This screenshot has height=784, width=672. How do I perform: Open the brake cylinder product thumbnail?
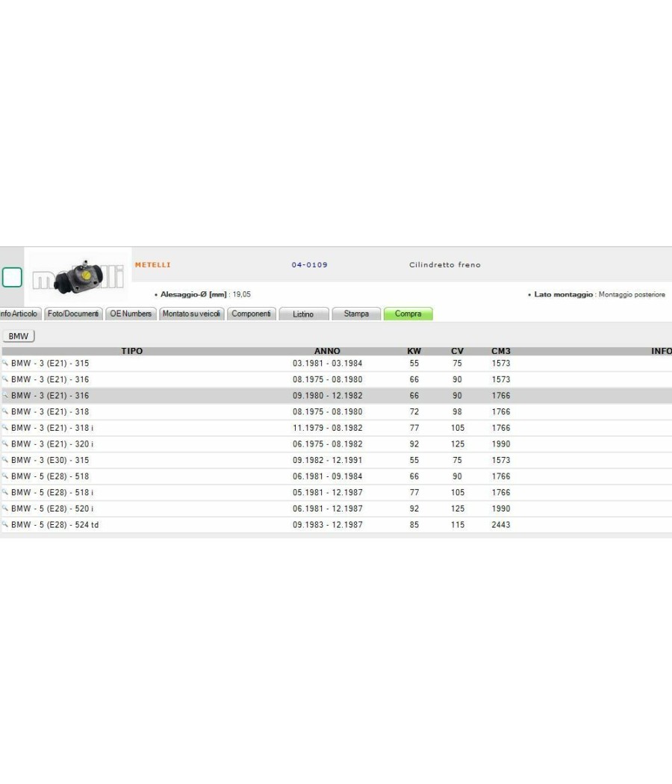(78, 276)
